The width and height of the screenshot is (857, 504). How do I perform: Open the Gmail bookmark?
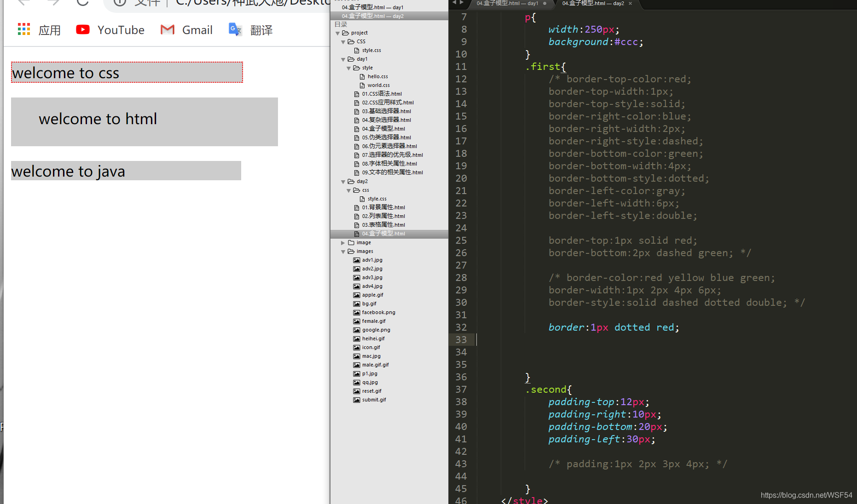point(186,30)
